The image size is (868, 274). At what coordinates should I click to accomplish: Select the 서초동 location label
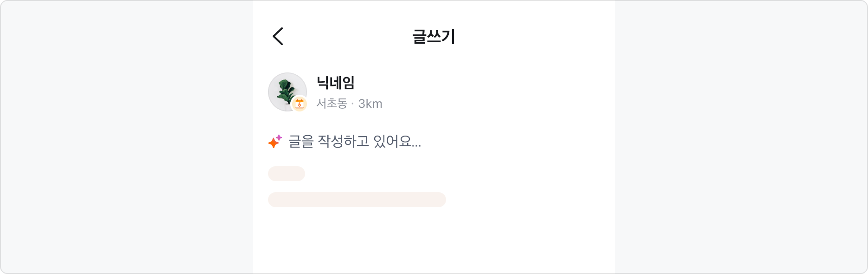[332, 104]
